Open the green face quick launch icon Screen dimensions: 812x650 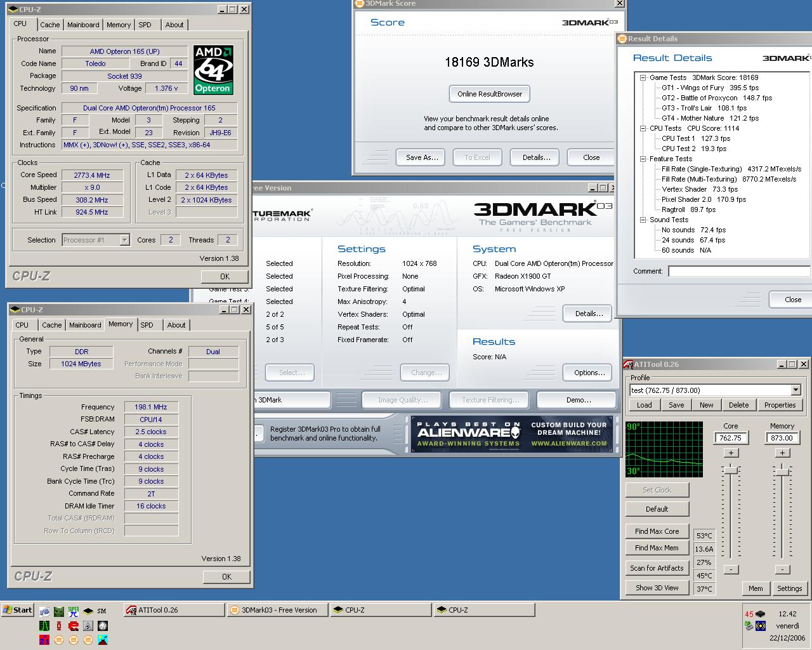tap(59, 612)
